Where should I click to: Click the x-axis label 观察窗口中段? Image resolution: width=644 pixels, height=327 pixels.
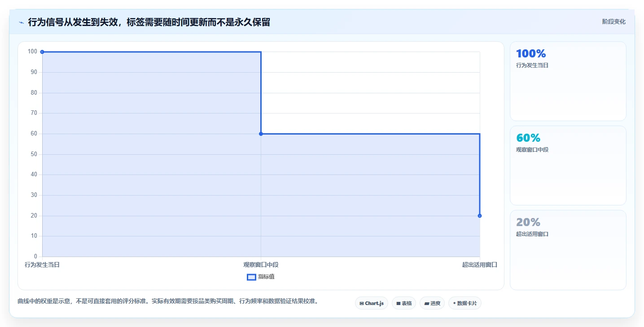coord(261,265)
